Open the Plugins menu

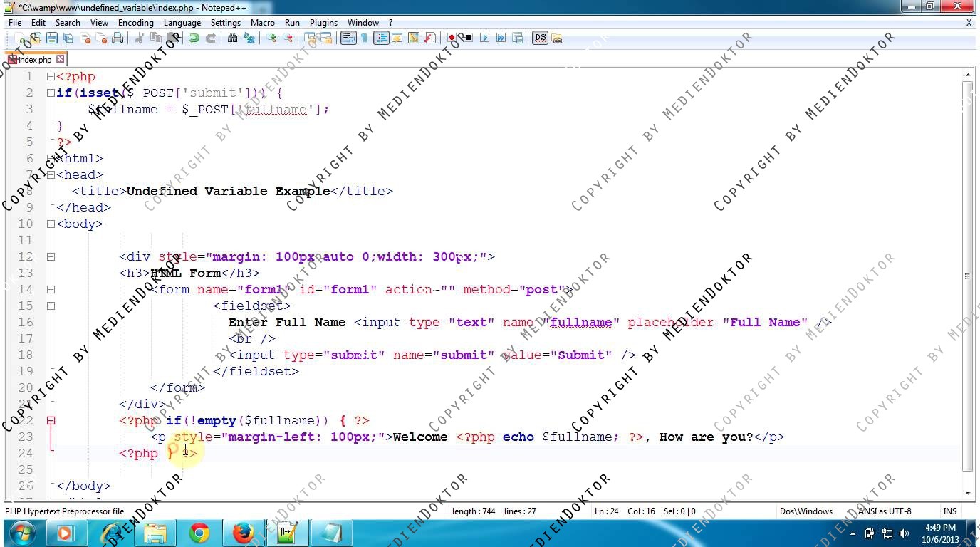pyautogui.click(x=323, y=23)
